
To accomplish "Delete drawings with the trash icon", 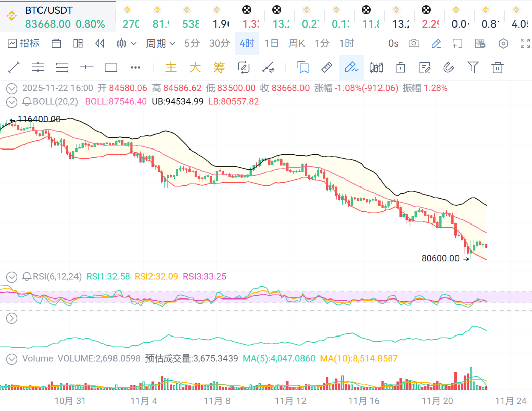I will point(498,67).
